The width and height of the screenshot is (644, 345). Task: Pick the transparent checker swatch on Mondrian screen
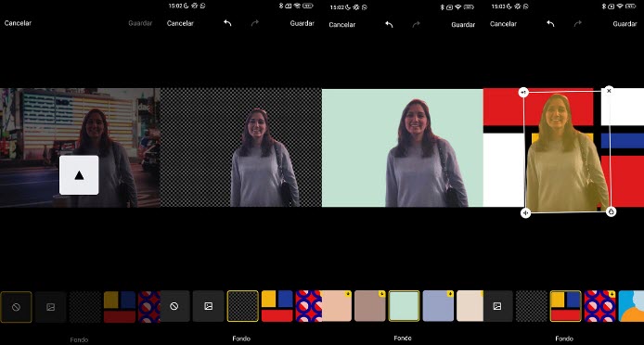pyautogui.click(x=532, y=306)
